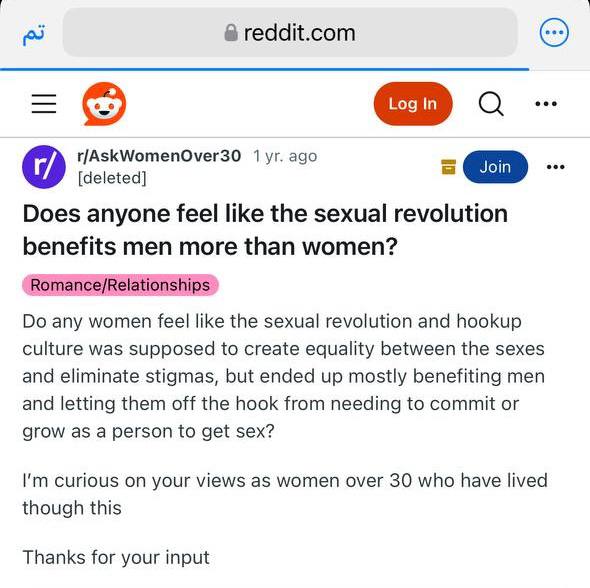Image resolution: width=590 pixels, height=588 pixels.
Task: Click the [deleted] author label
Action: point(112,178)
